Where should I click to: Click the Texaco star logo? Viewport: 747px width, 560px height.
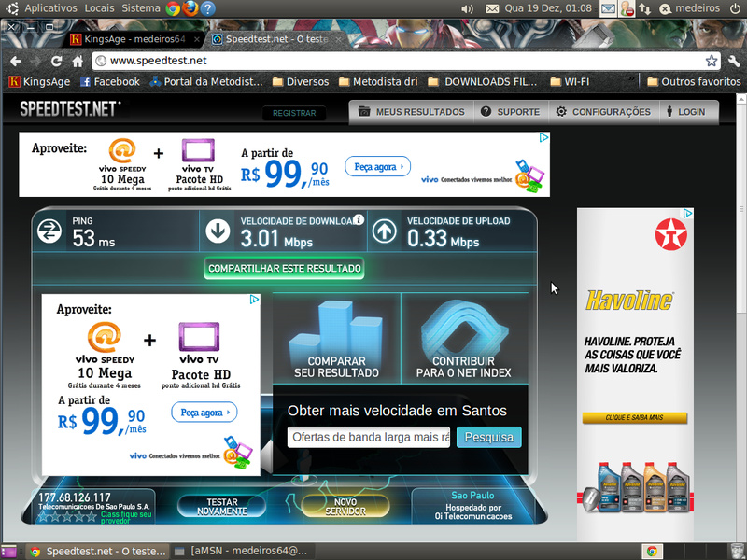(x=670, y=234)
